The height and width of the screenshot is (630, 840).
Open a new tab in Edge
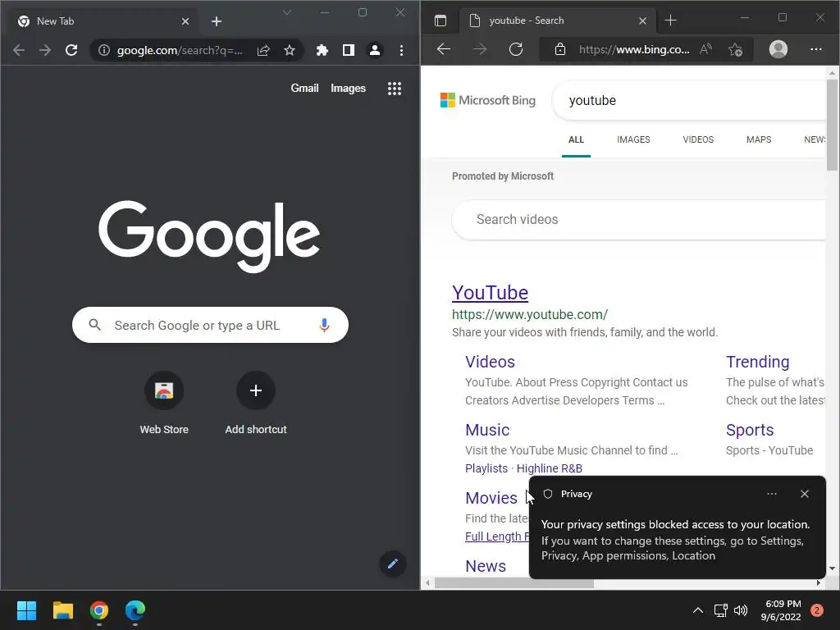point(670,21)
